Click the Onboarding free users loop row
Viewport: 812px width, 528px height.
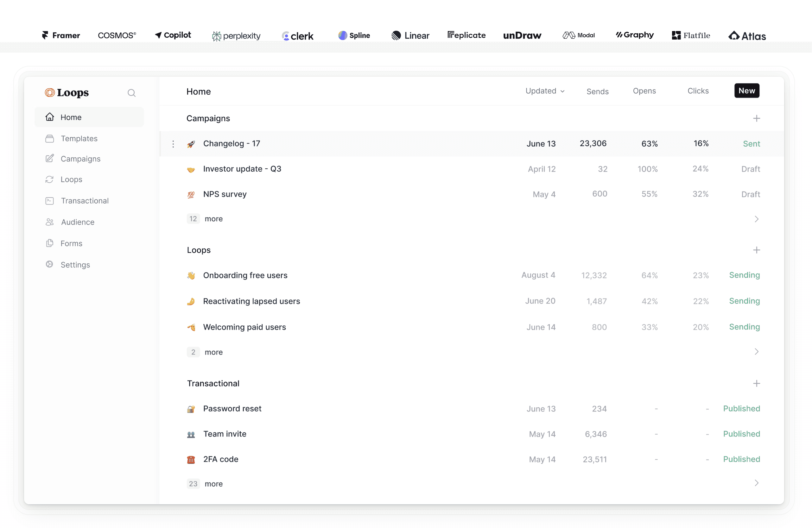pos(245,275)
